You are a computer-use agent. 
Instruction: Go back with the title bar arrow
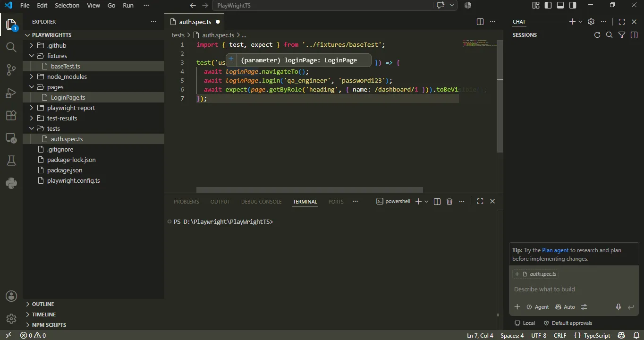[193, 6]
